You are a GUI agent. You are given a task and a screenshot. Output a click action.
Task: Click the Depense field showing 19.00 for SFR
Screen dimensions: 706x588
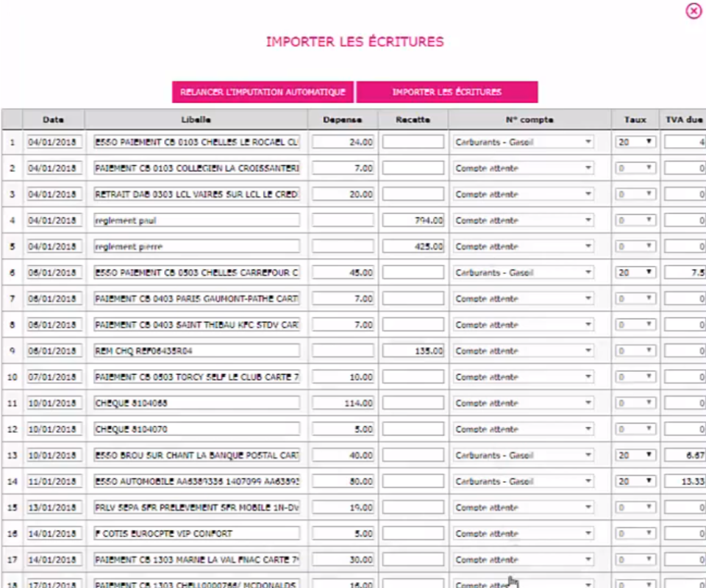pyautogui.click(x=343, y=506)
